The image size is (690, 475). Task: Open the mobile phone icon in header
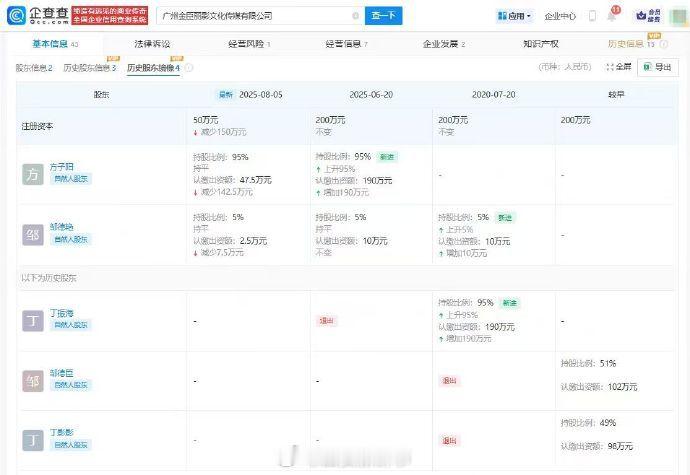[x=592, y=16]
